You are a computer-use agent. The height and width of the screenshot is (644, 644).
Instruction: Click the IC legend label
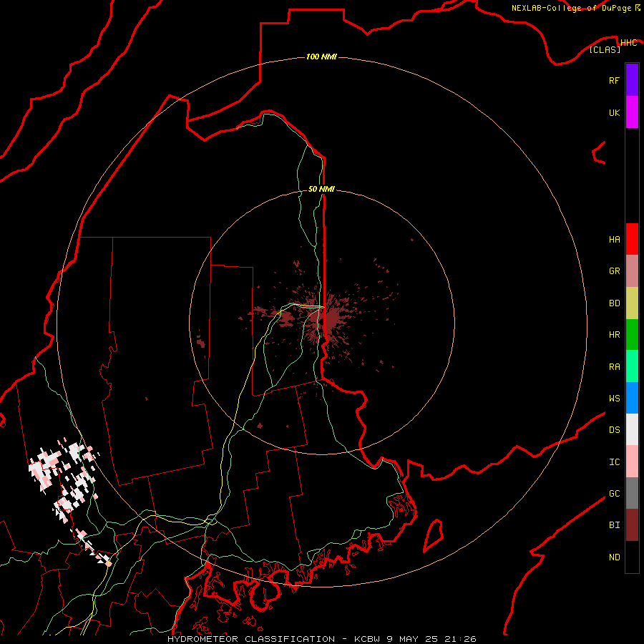614,462
